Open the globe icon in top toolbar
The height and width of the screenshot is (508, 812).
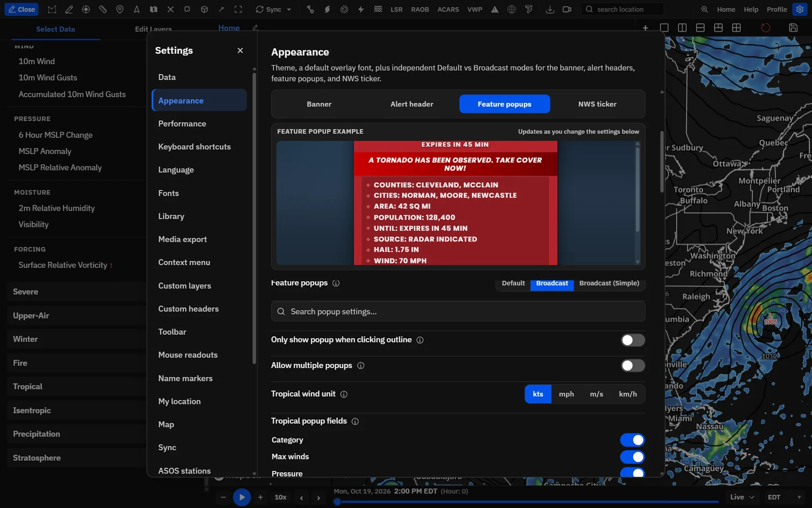pos(512,9)
